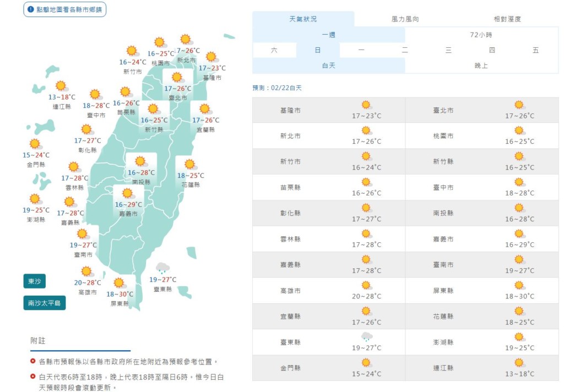Select the 一週 forecast range
The image size is (564, 392).
328,35
